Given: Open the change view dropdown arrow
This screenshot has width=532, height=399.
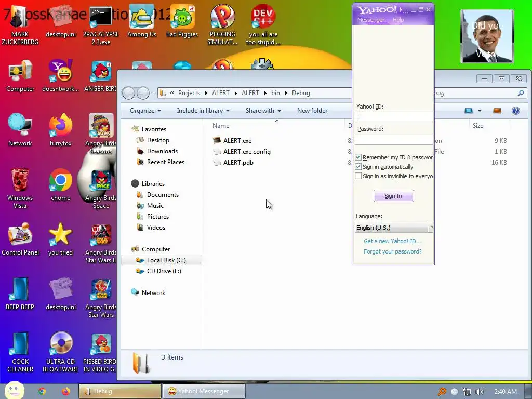Looking at the screenshot, I should [x=480, y=111].
